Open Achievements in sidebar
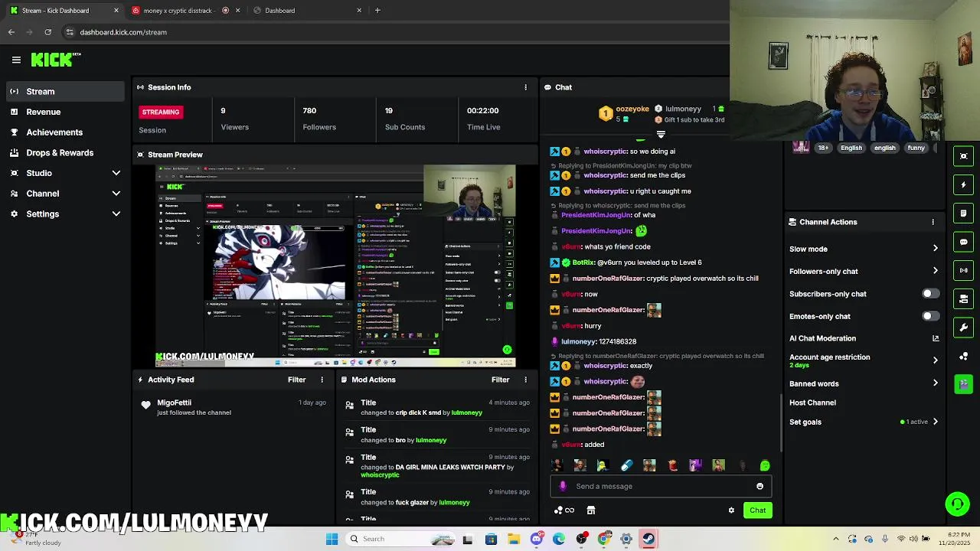980x551 pixels. (x=65, y=132)
